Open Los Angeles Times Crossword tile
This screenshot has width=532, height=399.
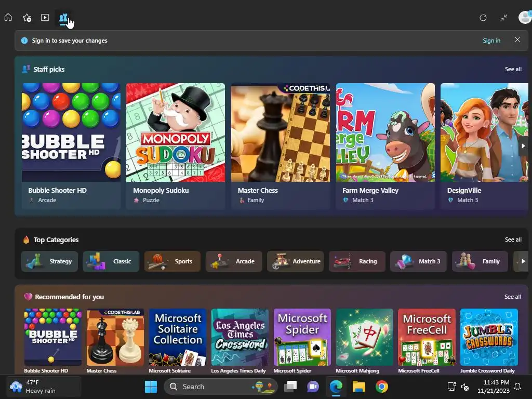click(x=240, y=340)
